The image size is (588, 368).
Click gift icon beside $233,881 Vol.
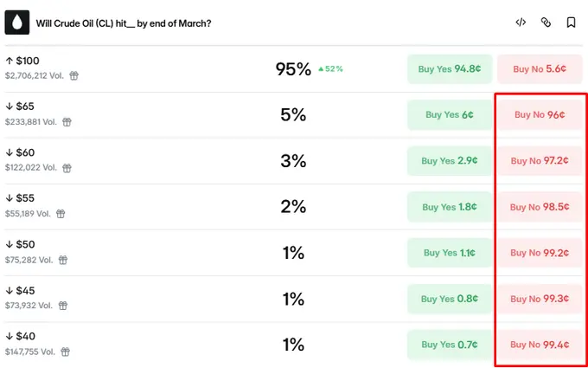[x=67, y=122]
